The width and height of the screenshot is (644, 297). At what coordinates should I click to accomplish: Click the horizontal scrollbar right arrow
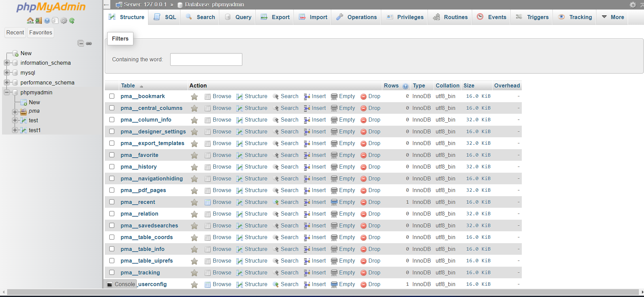pyautogui.click(x=642, y=292)
